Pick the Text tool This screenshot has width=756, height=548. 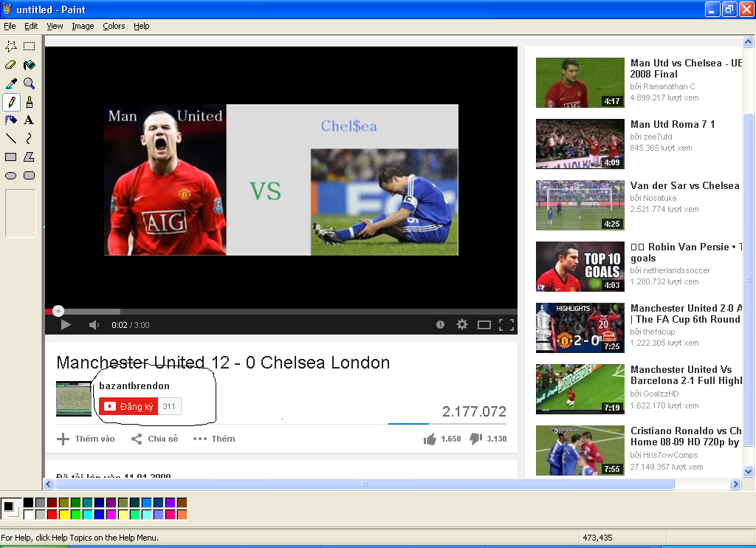click(29, 120)
